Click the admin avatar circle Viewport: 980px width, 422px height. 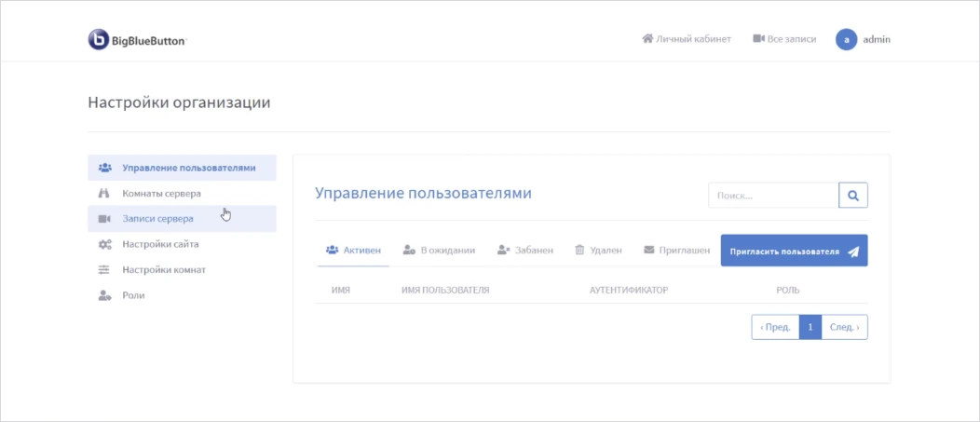[x=846, y=39]
